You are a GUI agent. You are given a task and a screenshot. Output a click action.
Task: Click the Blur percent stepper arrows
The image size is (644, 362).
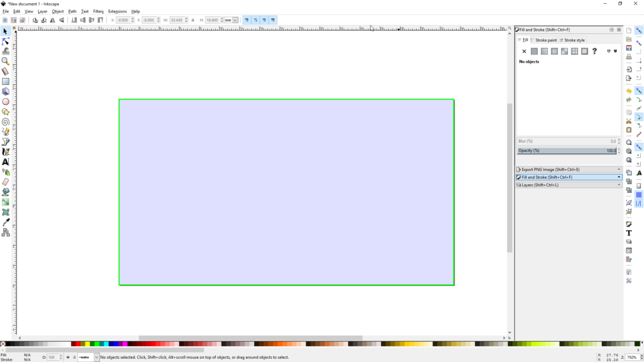(619, 141)
